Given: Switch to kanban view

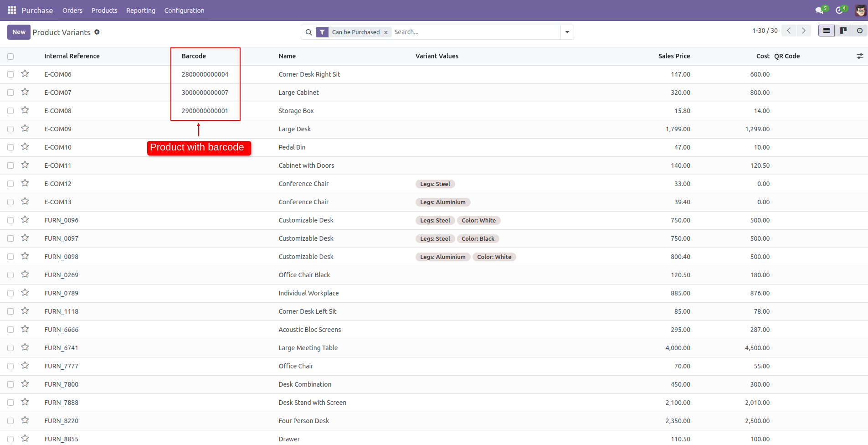Looking at the screenshot, I should tap(843, 31).
